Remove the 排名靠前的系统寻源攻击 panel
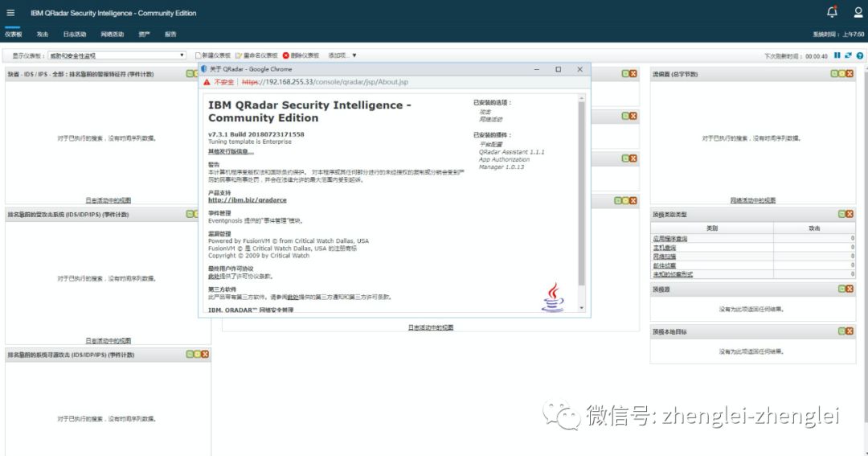This screenshot has height=456, width=868. point(206,354)
